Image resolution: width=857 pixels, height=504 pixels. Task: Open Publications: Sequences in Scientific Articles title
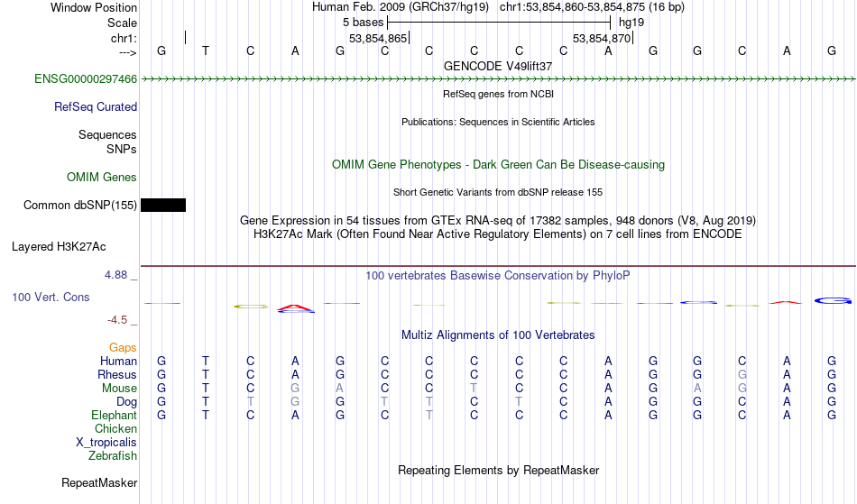[x=498, y=122]
